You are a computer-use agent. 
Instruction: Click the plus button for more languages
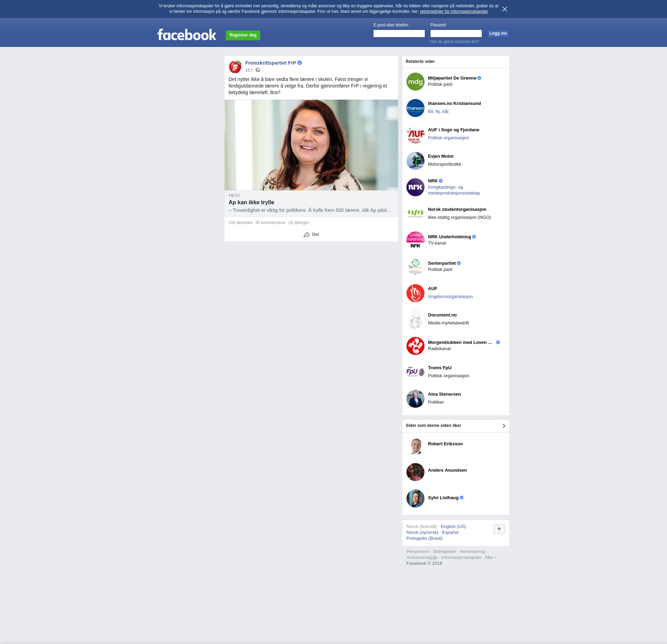tap(499, 529)
